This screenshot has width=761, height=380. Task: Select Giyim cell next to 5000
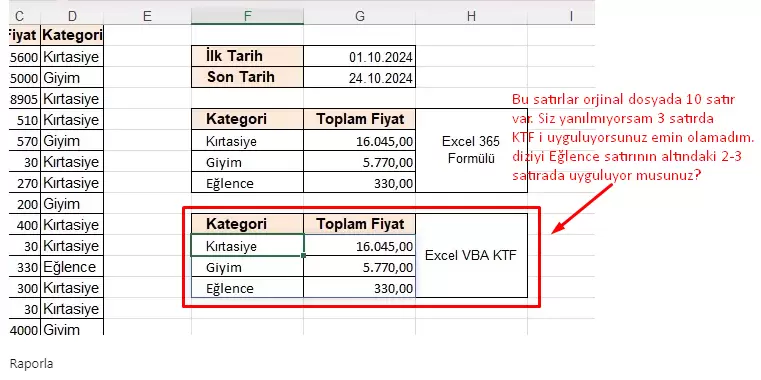pyautogui.click(x=72, y=78)
